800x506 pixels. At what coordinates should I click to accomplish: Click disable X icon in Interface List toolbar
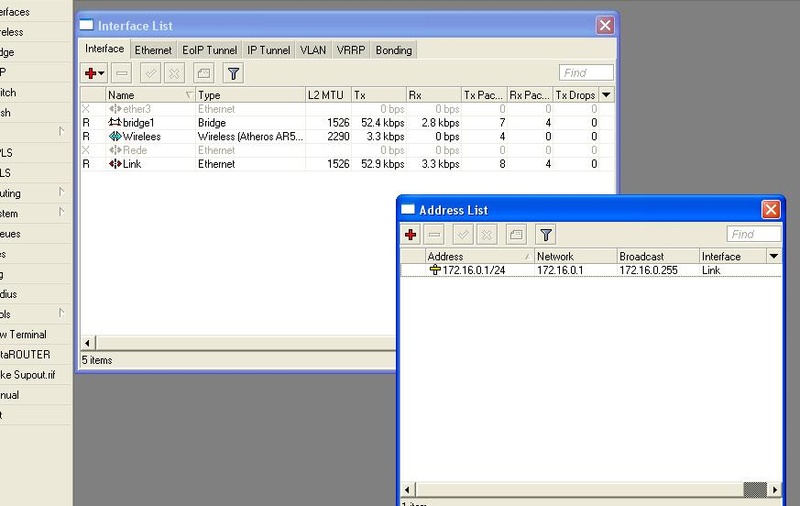174,73
